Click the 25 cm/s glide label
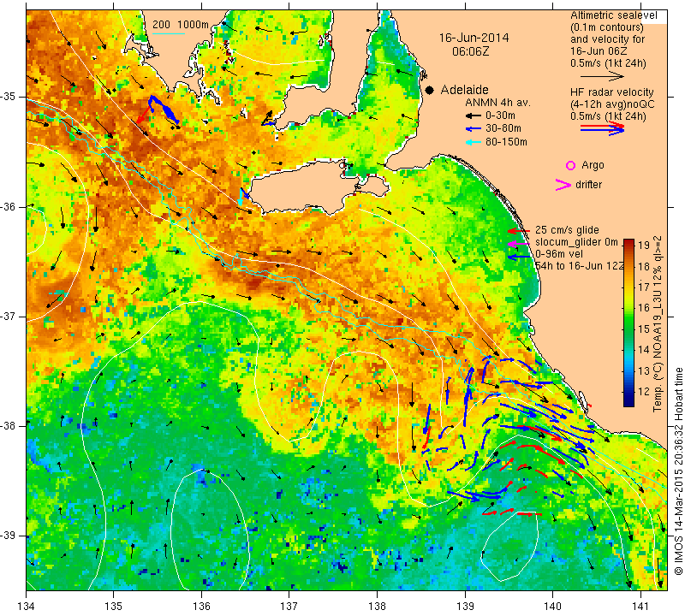The width and height of the screenshot is (685, 616). (x=567, y=230)
